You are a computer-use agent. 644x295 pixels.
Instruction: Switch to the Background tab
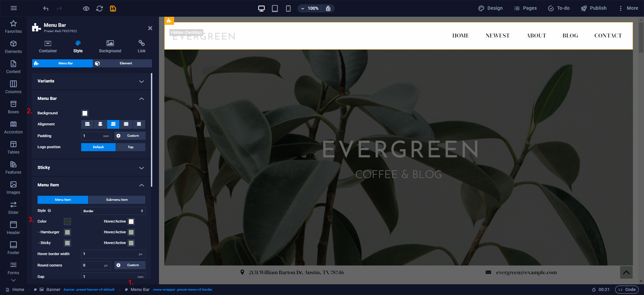pyautogui.click(x=110, y=47)
